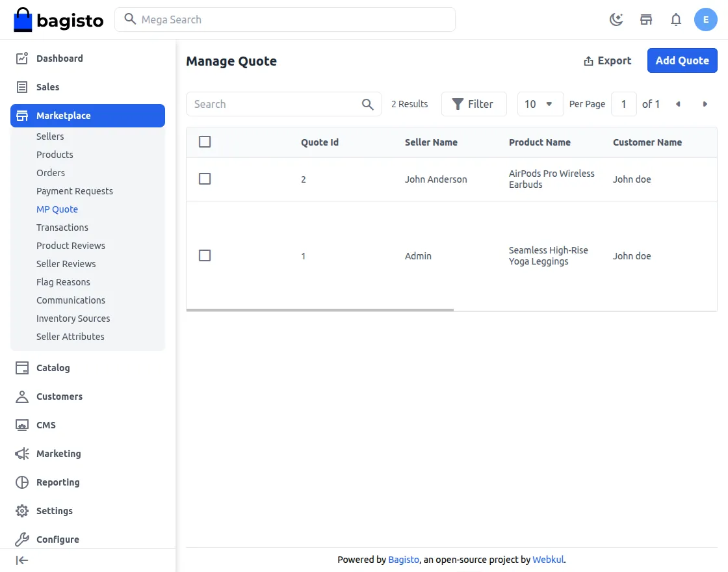The image size is (728, 572).
Task: Collapse the sidebar with arrow icon
Action: (x=22, y=560)
